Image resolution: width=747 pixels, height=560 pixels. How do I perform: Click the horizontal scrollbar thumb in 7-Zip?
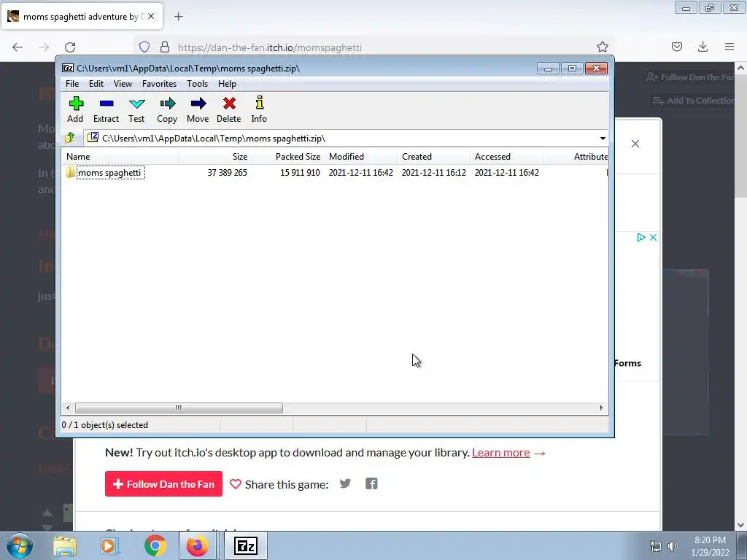coord(179,408)
